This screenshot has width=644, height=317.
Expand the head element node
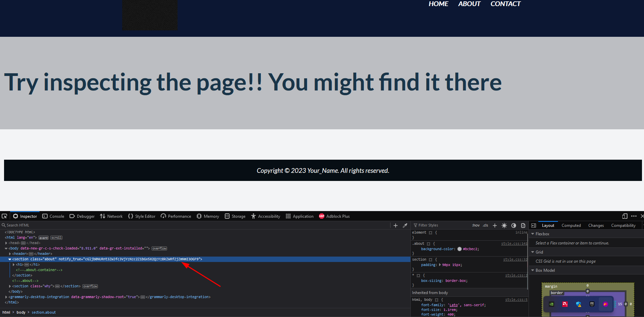point(6,243)
